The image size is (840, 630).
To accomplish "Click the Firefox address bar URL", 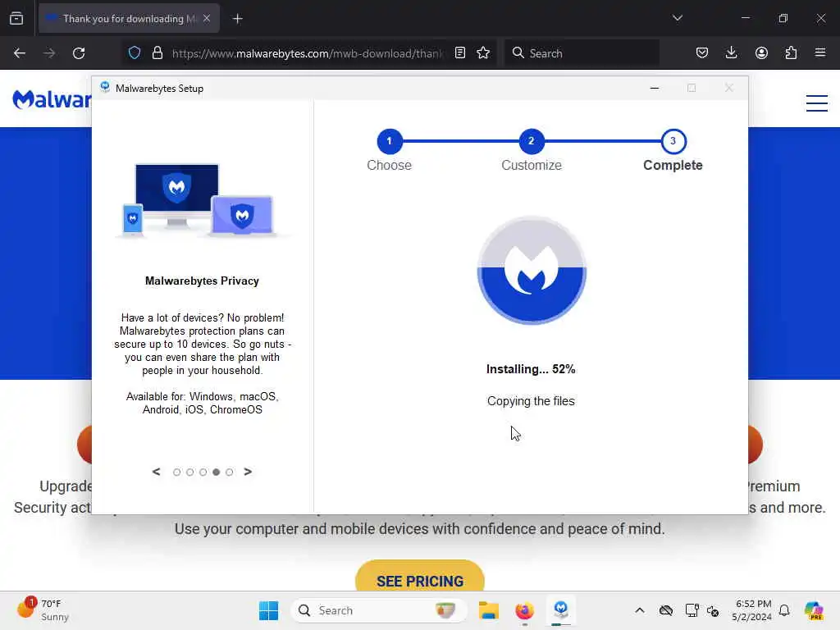I will 308,53.
